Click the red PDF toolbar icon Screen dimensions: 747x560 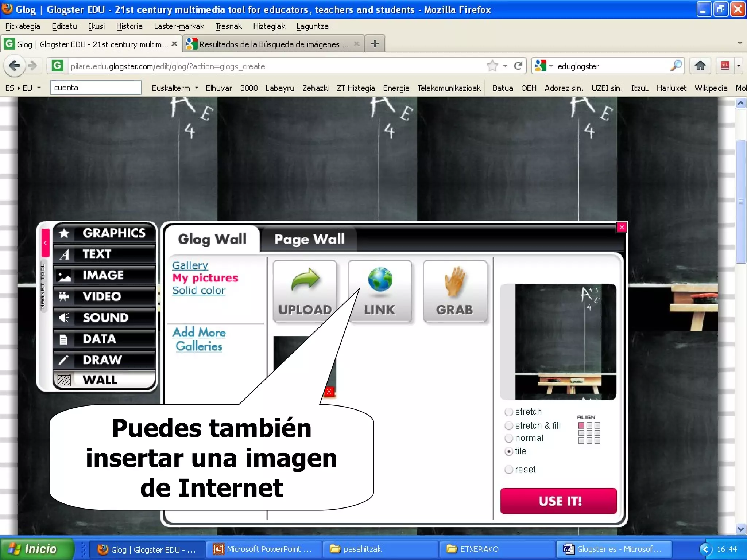click(x=725, y=66)
